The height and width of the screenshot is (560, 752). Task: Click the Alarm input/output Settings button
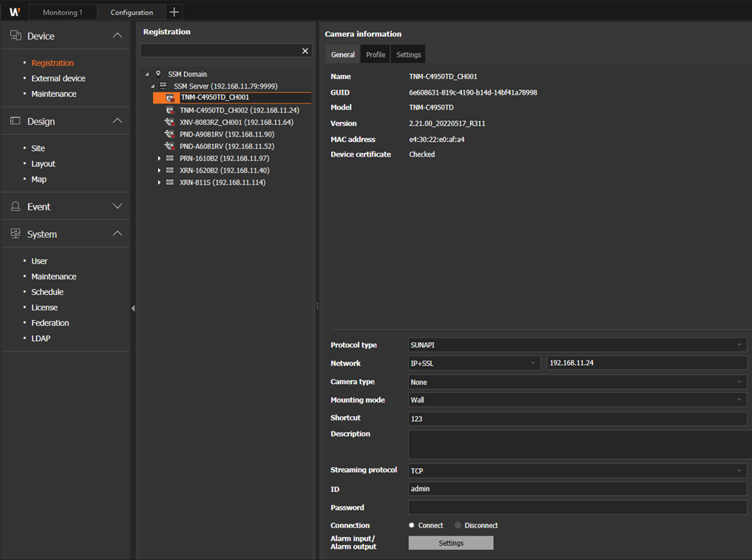click(450, 543)
